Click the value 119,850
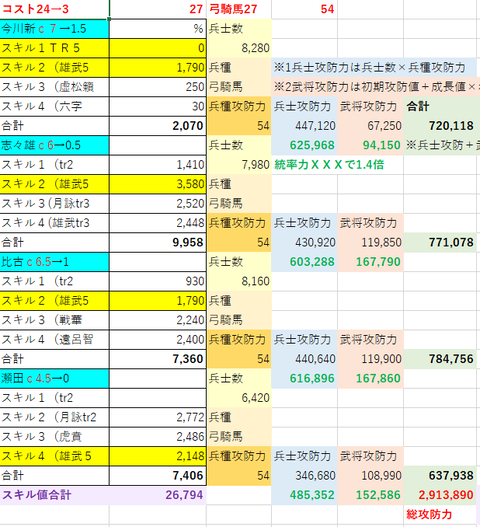480x527 pixels. click(x=370, y=243)
